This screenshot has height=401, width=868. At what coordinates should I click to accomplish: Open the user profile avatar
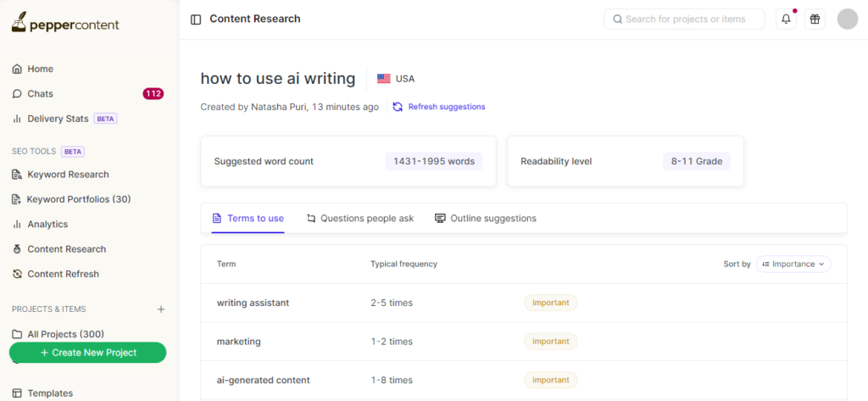coord(847,19)
